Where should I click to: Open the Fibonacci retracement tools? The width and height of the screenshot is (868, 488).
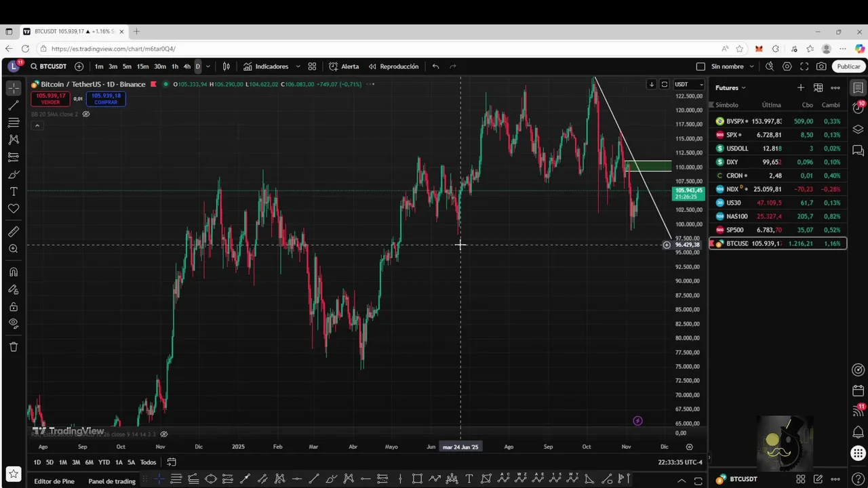14,123
